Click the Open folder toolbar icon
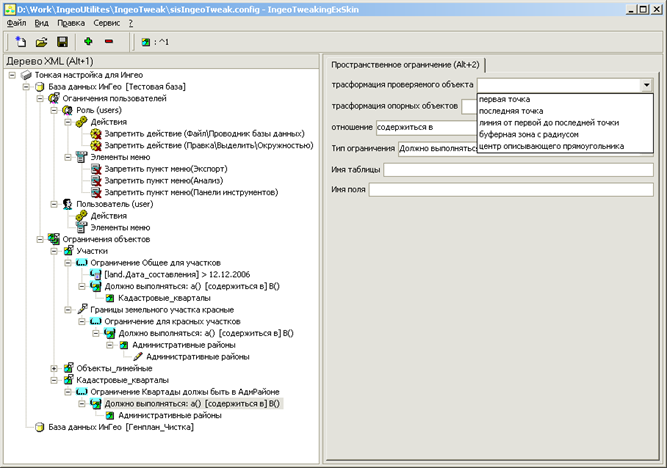The width and height of the screenshot is (667, 468). coord(41,42)
